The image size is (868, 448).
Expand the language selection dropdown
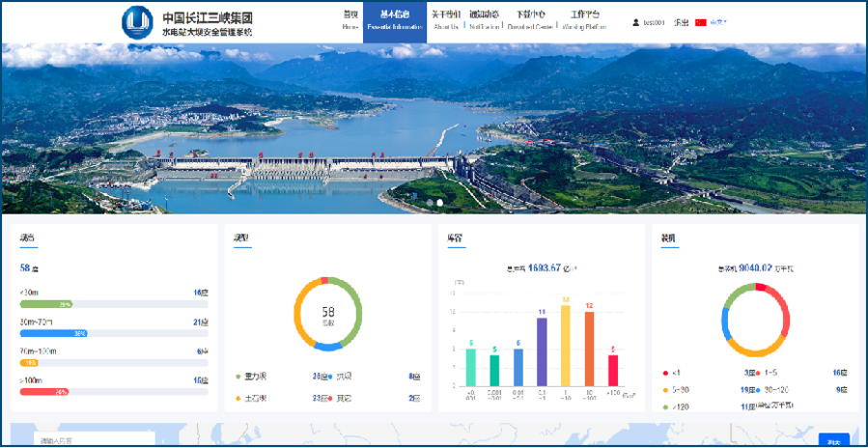point(719,22)
